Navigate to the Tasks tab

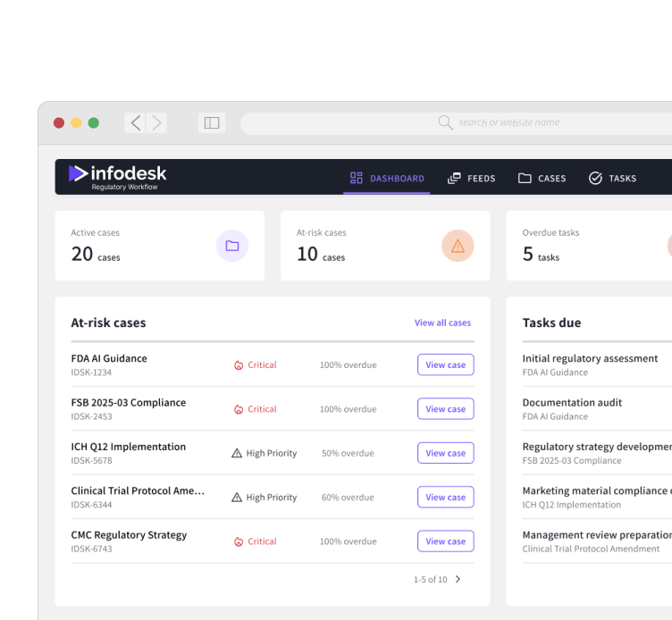[612, 179]
